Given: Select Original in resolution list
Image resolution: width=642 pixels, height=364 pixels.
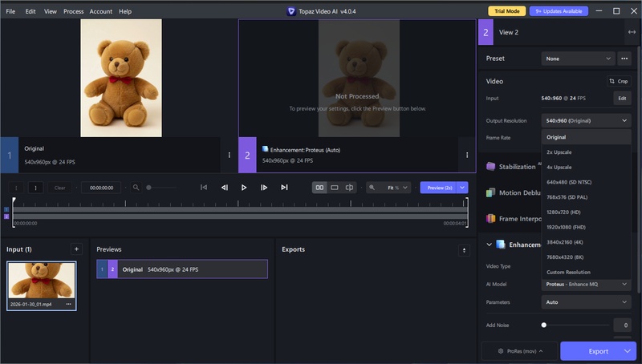Looking at the screenshot, I should (x=587, y=137).
